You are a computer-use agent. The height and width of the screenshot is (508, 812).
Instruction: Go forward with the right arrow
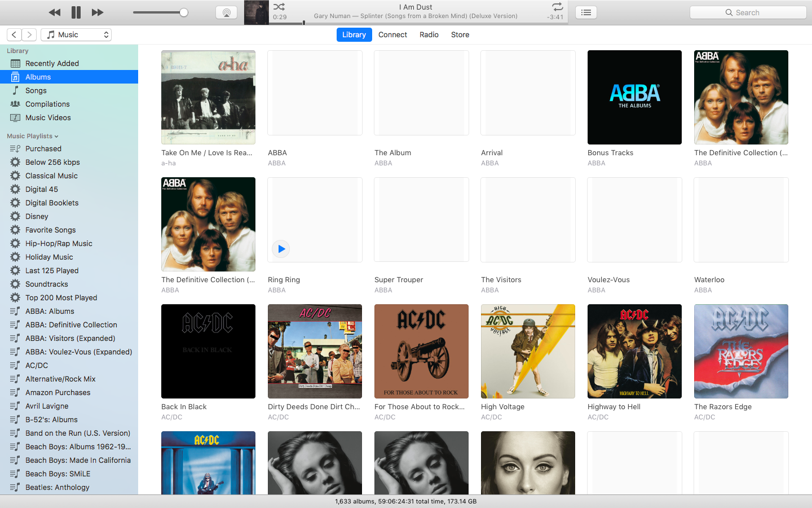coord(30,35)
